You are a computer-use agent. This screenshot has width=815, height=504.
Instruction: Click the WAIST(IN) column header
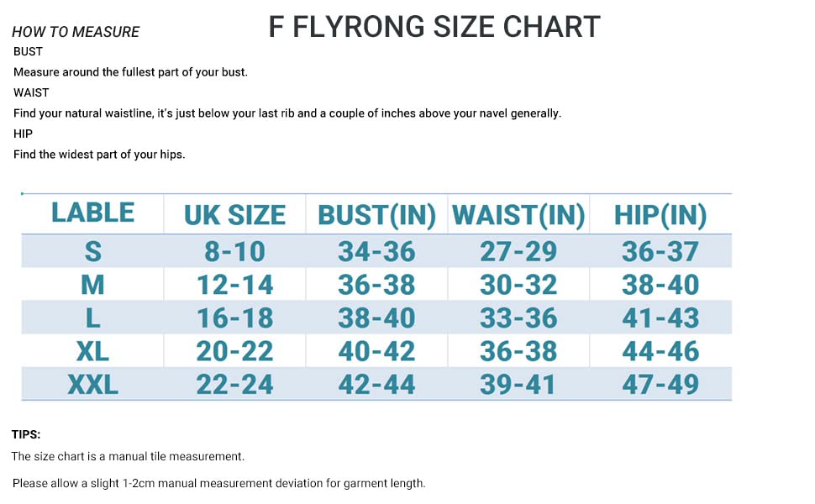click(518, 215)
